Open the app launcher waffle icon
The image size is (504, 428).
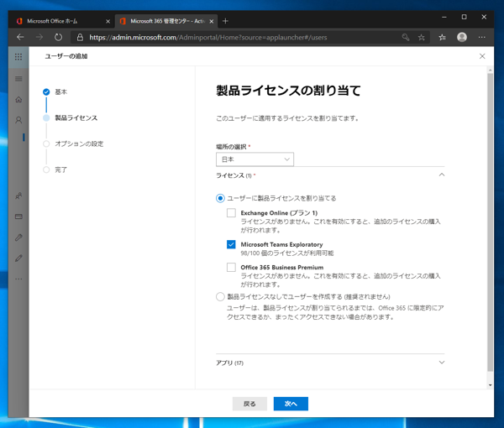pyautogui.click(x=18, y=56)
